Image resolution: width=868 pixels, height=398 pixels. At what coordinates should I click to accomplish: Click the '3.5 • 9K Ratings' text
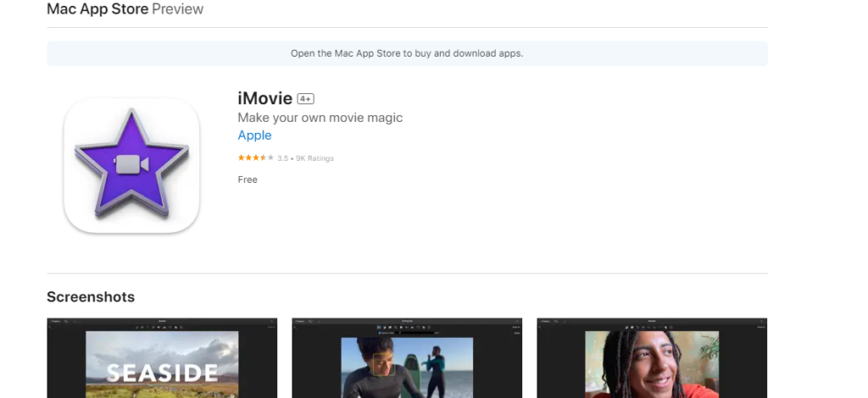305,158
